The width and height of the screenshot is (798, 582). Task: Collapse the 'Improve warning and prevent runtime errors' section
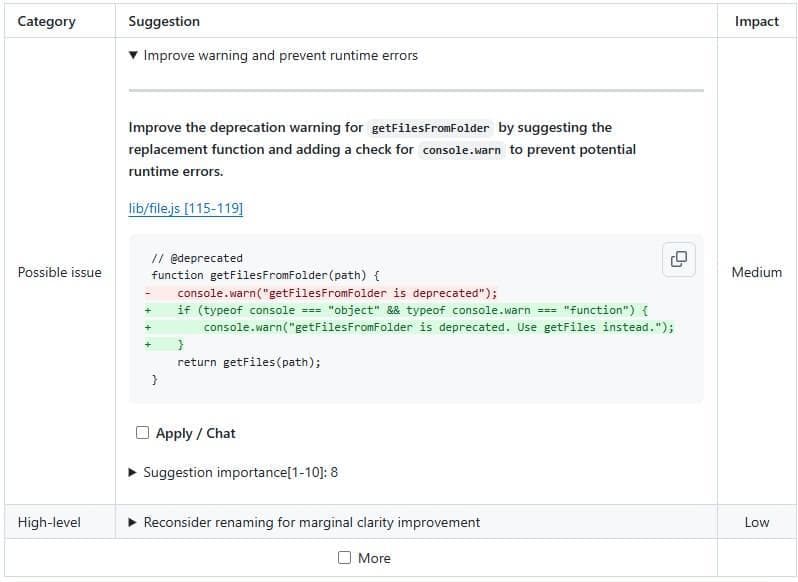pos(134,56)
